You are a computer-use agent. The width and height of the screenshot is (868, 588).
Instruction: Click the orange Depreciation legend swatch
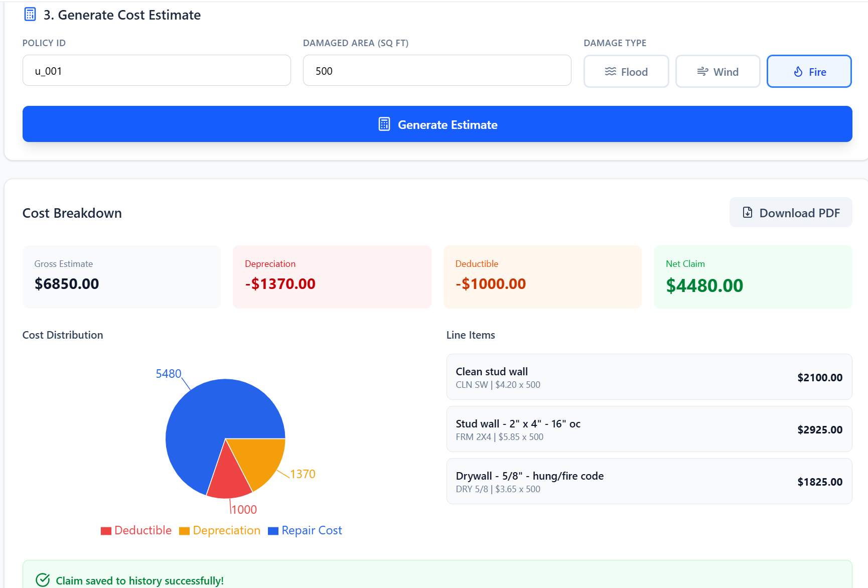point(184,531)
